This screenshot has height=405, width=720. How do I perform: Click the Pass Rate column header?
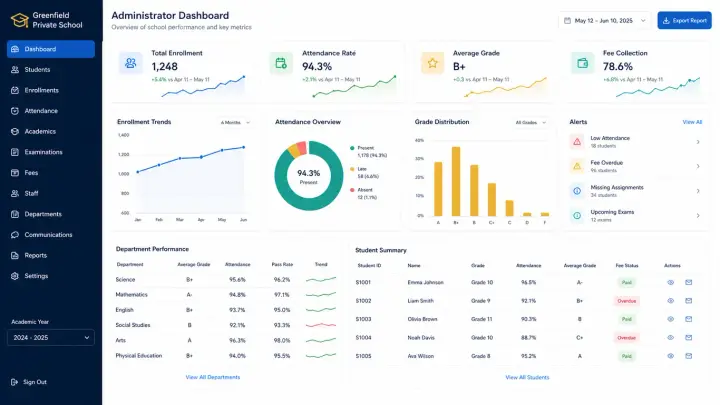(282, 264)
